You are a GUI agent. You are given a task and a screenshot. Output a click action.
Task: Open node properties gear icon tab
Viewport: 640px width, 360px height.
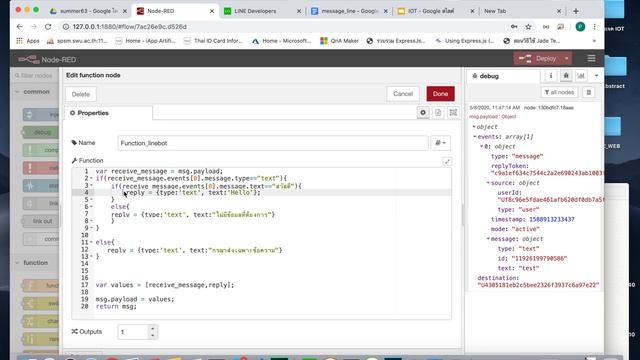[x=423, y=113]
